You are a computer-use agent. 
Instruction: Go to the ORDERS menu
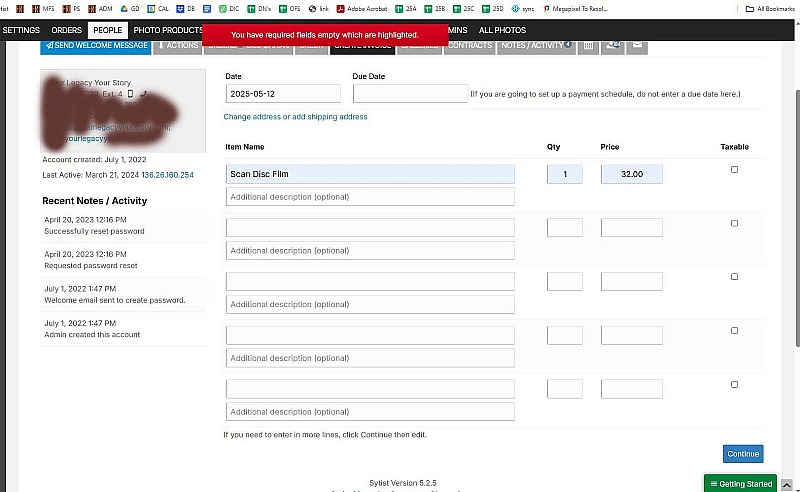(66, 30)
